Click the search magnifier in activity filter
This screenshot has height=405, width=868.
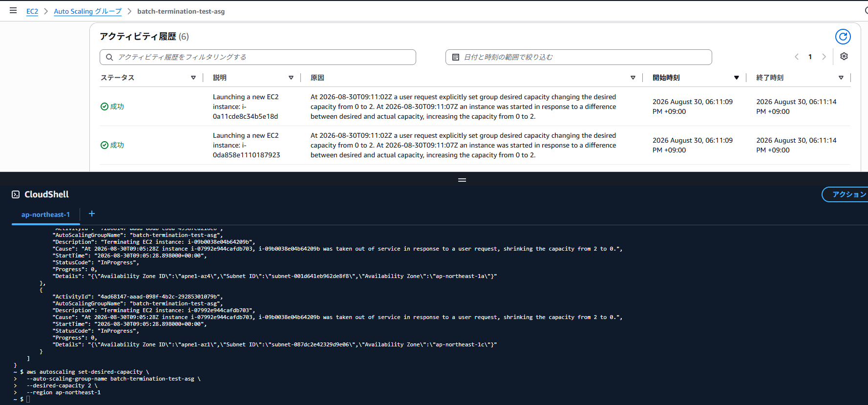109,57
